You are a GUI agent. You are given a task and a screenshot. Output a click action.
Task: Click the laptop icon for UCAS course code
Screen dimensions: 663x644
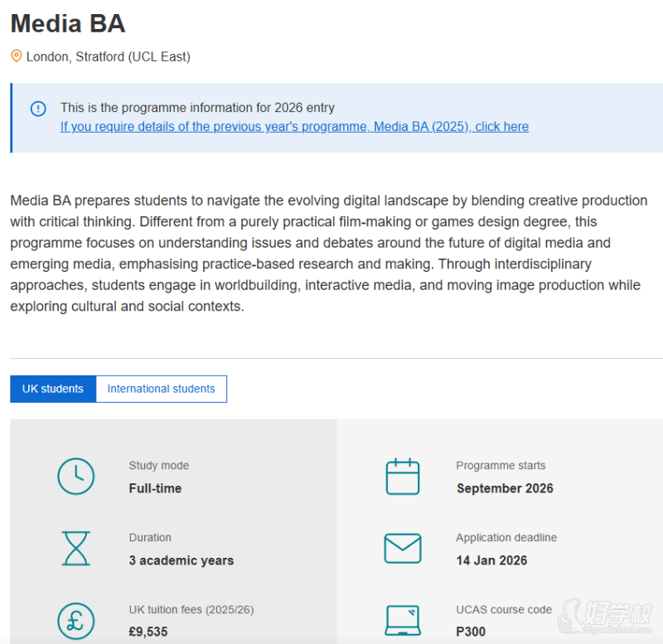403,620
